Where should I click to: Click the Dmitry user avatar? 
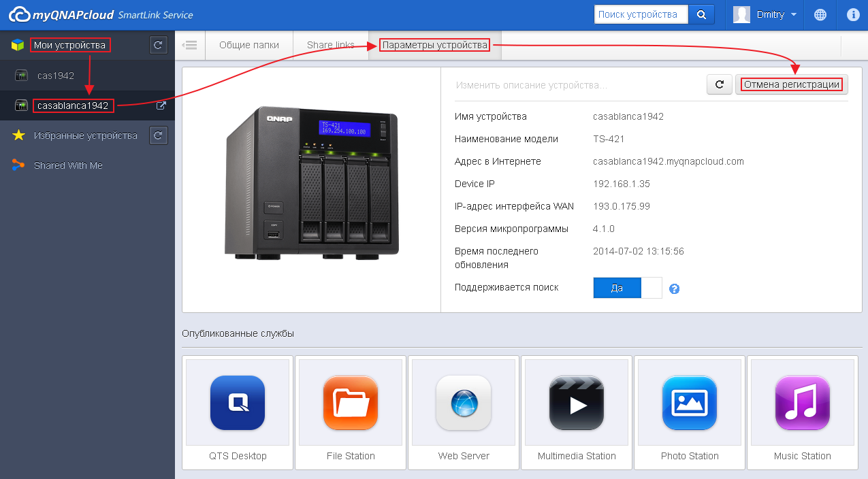click(741, 14)
